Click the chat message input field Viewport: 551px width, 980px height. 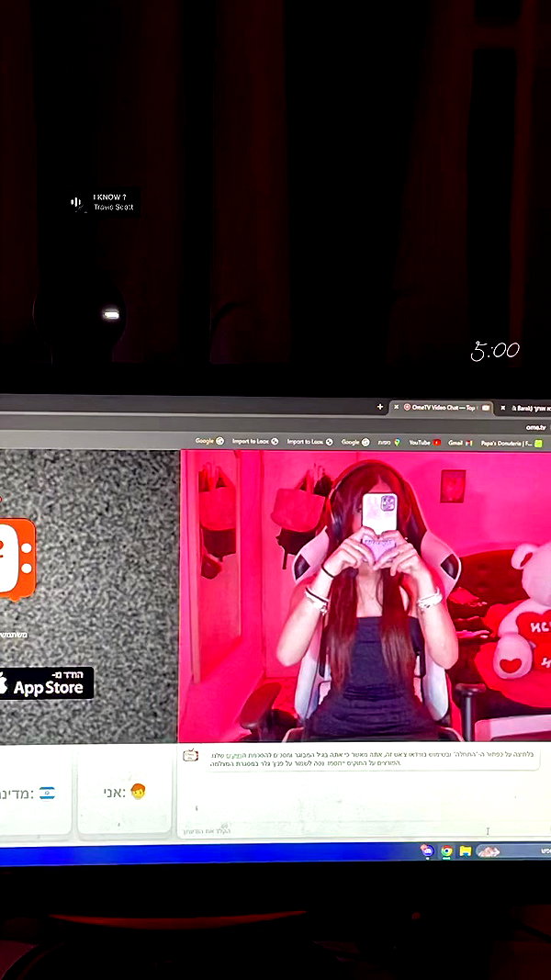point(363,830)
